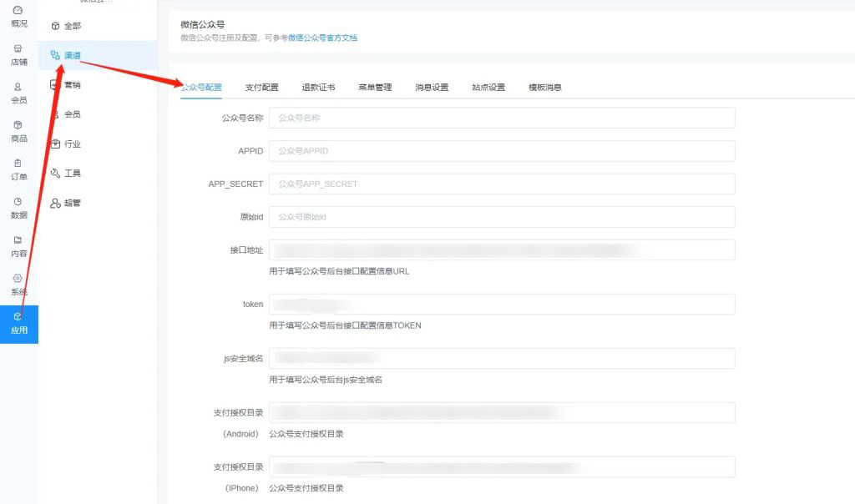Click the hint text 用于填写公众号后台接口配置信息URL
855x504 pixels.
tap(339, 271)
